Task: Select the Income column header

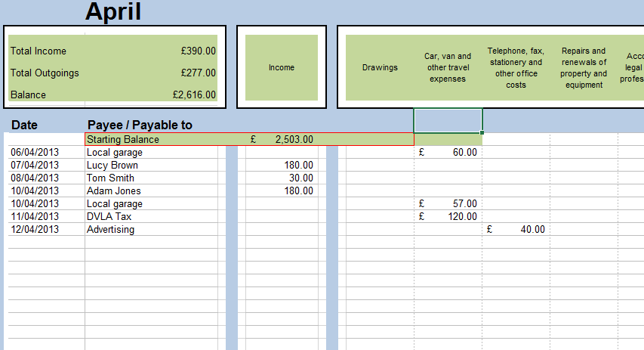Action: [282, 67]
